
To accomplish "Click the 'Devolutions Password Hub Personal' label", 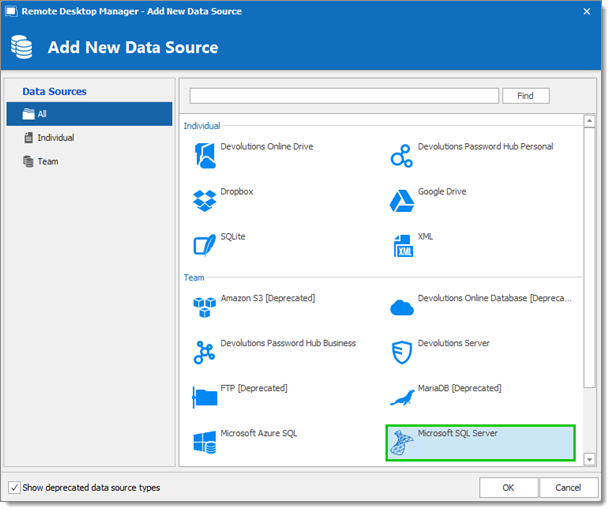I will (x=486, y=147).
